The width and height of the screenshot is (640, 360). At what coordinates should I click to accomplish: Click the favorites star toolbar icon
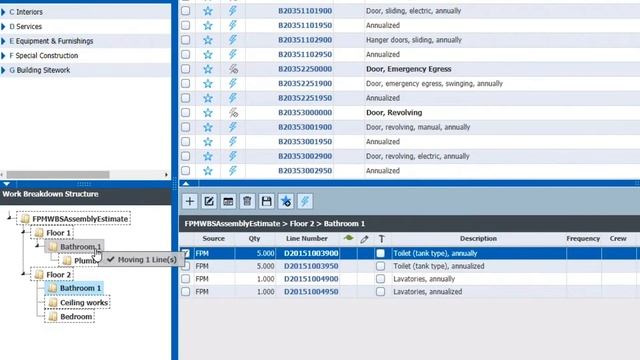point(286,201)
